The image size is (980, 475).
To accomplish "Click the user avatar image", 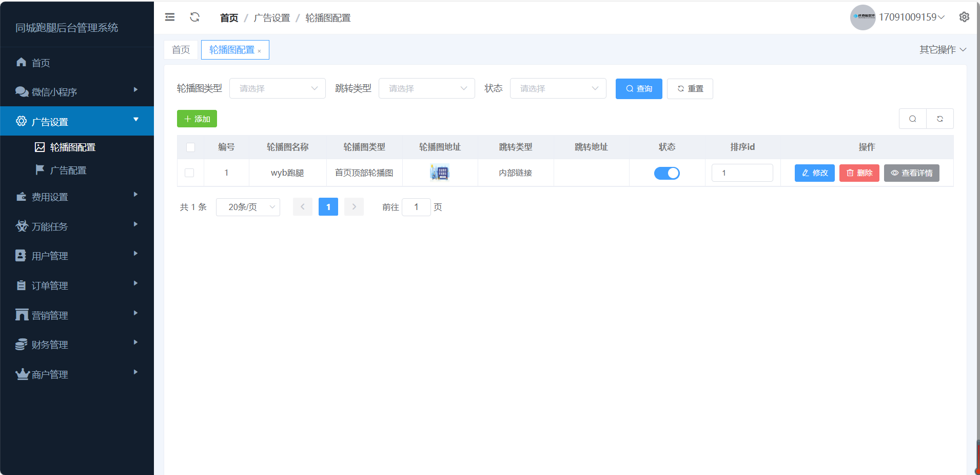I will 863,17.
